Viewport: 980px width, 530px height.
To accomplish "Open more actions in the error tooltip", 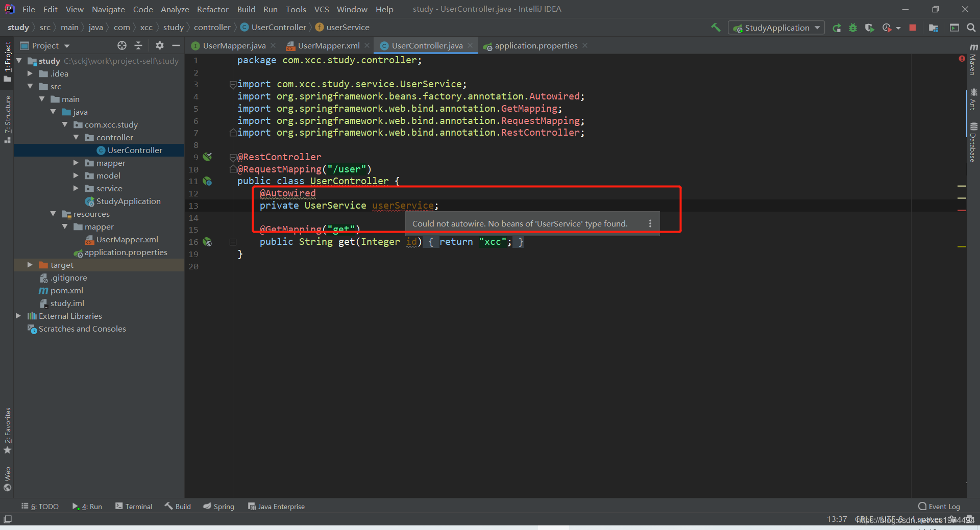I will pyautogui.click(x=650, y=223).
